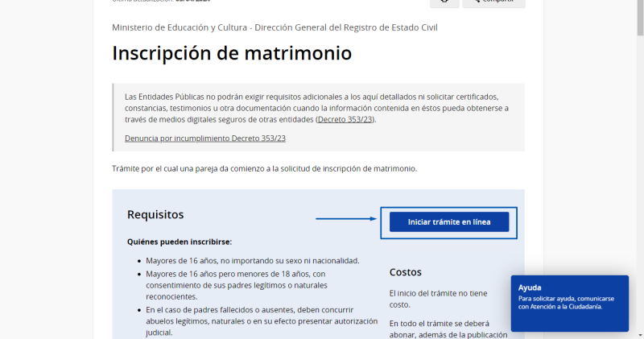Click the Ayuda help popup title
Image resolution: width=644 pixels, height=339 pixels.
[530, 287]
